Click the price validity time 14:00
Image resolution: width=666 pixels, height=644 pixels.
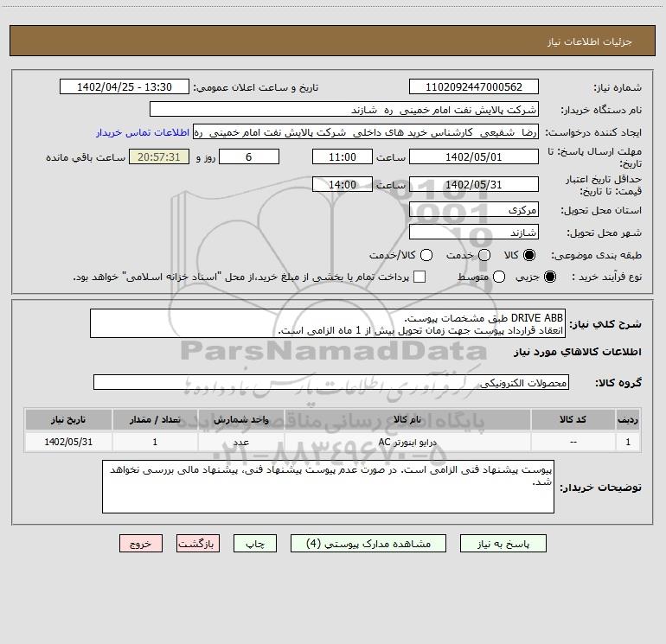click(343, 184)
